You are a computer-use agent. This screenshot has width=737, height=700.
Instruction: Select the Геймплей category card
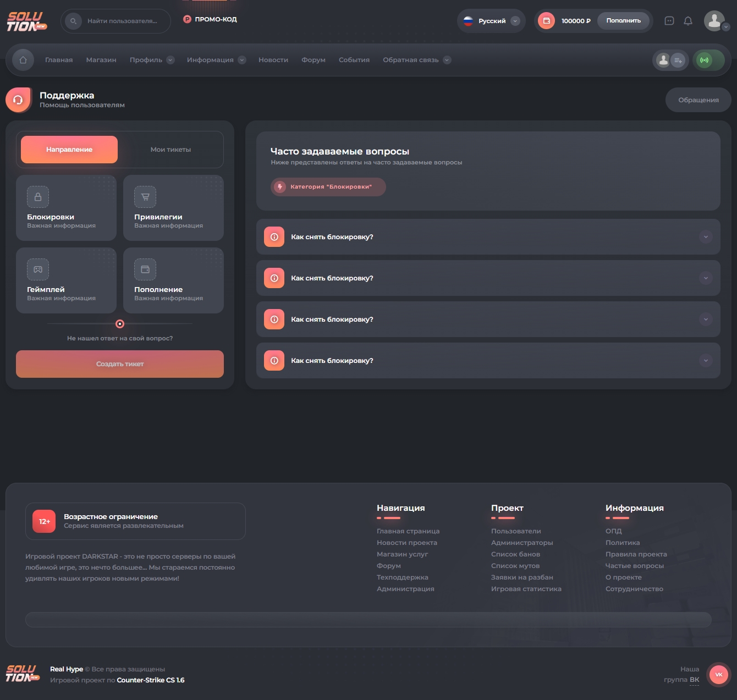point(66,280)
